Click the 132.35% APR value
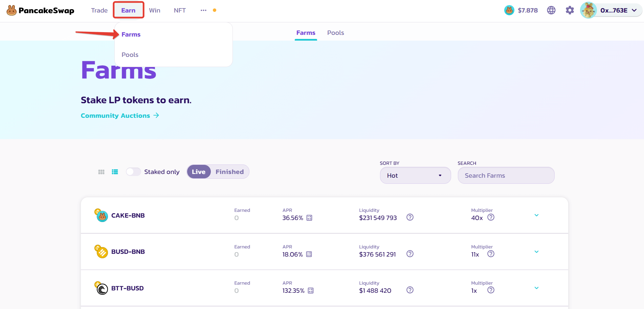The image size is (644, 309). pyautogui.click(x=293, y=291)
